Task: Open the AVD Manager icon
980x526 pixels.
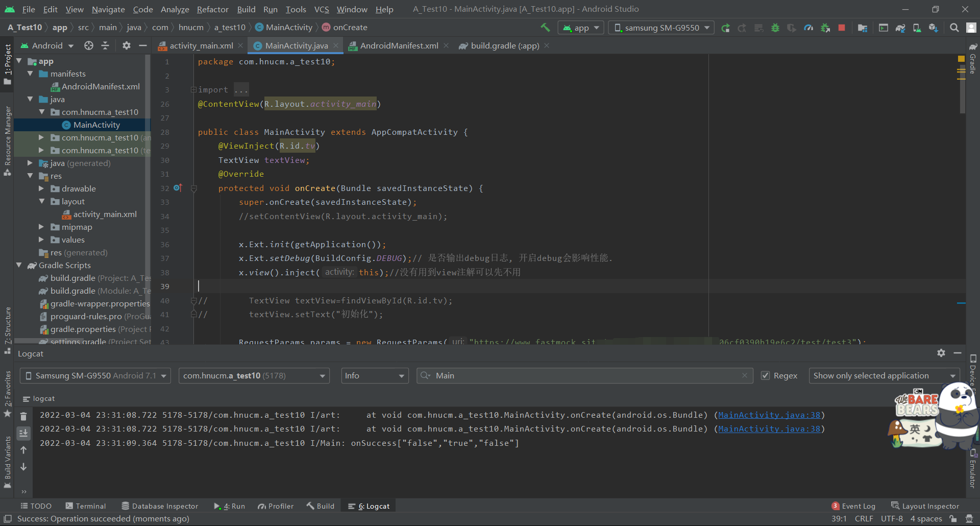Action: pos(917,28)
